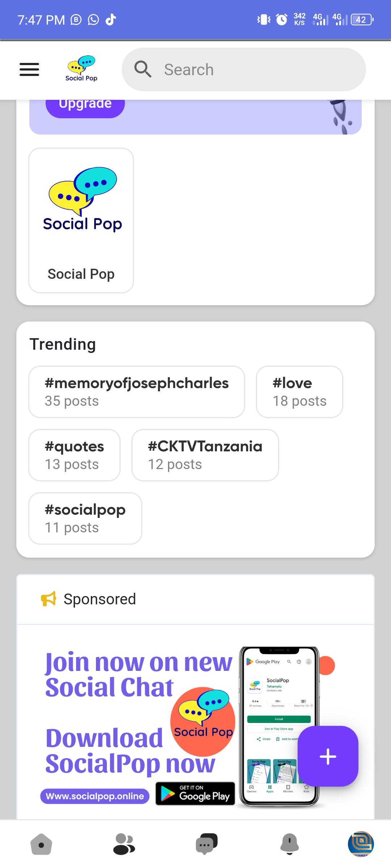The image size is (391, 868).
Task: Open the Social Pop page card
Action: click(81, 220)
